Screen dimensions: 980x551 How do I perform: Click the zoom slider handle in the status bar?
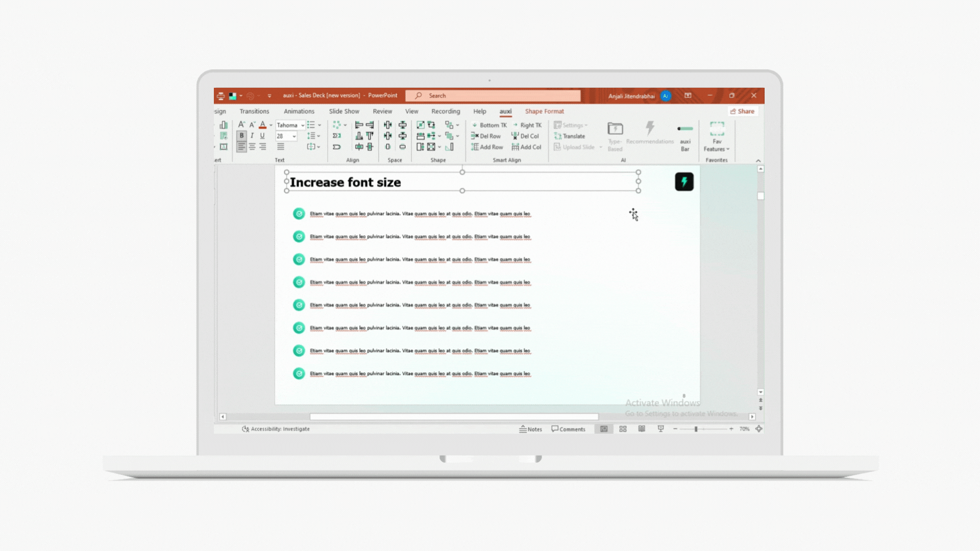(x=696, y=429)
